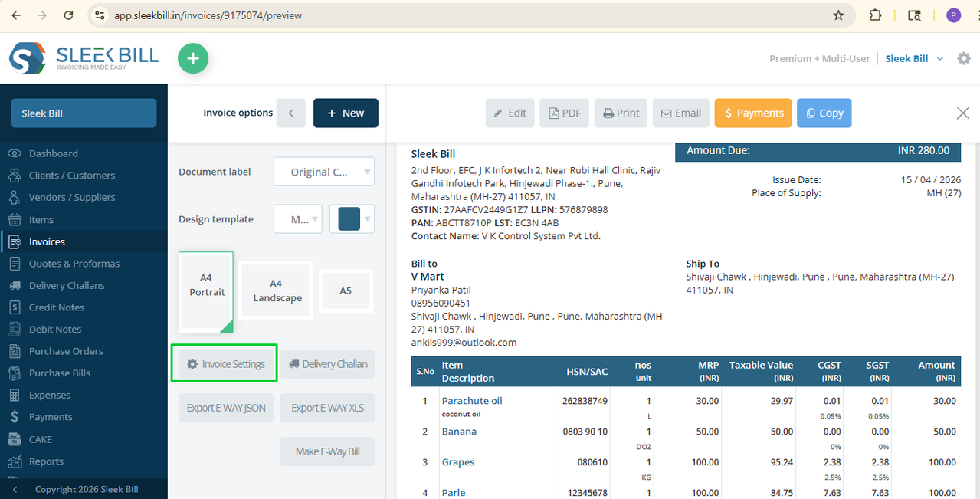This screenshot has height=499, width=980.
Task: Open the Document label dropdown
Action: pos(324,172)
